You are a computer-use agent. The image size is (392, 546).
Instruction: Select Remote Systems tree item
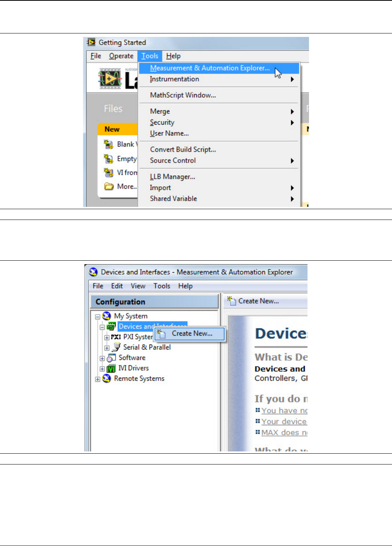coord(139,378)
